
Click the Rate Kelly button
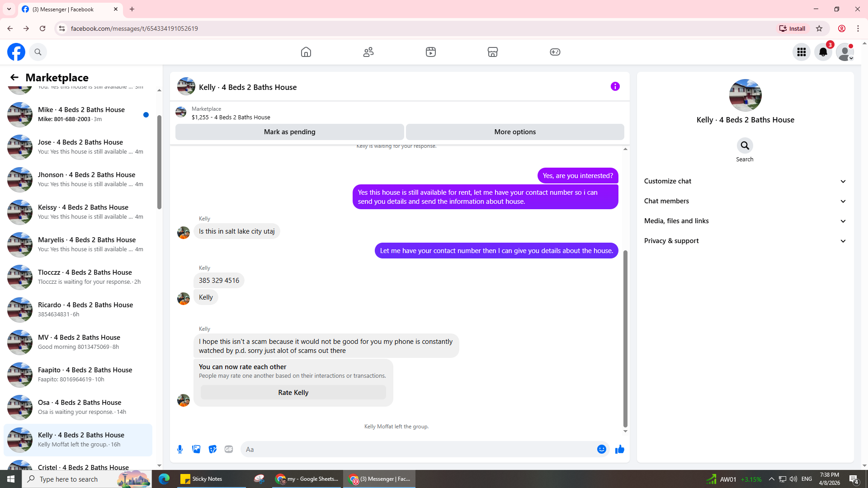pyautogui.click(x=293, y=392)
